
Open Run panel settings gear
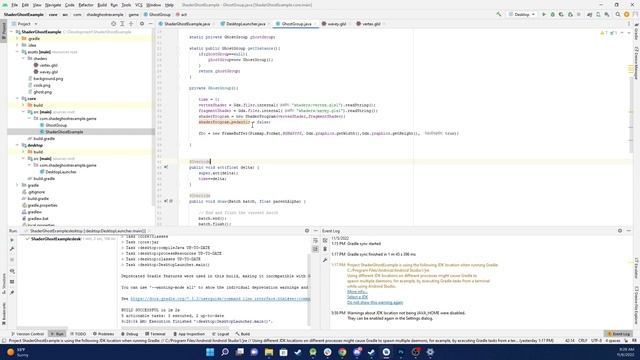pyautogui.click(x=307, y=231)
